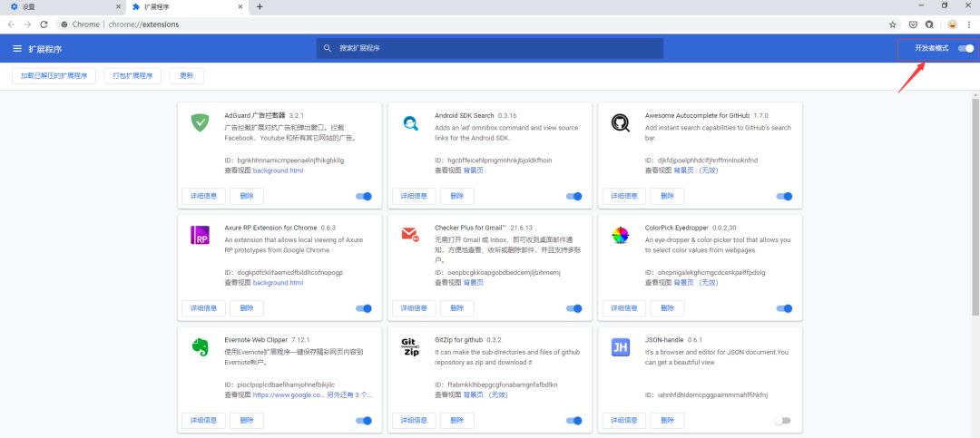
Task: Disable ColorPick Eyedropper toggle
Action: [784, 308]
